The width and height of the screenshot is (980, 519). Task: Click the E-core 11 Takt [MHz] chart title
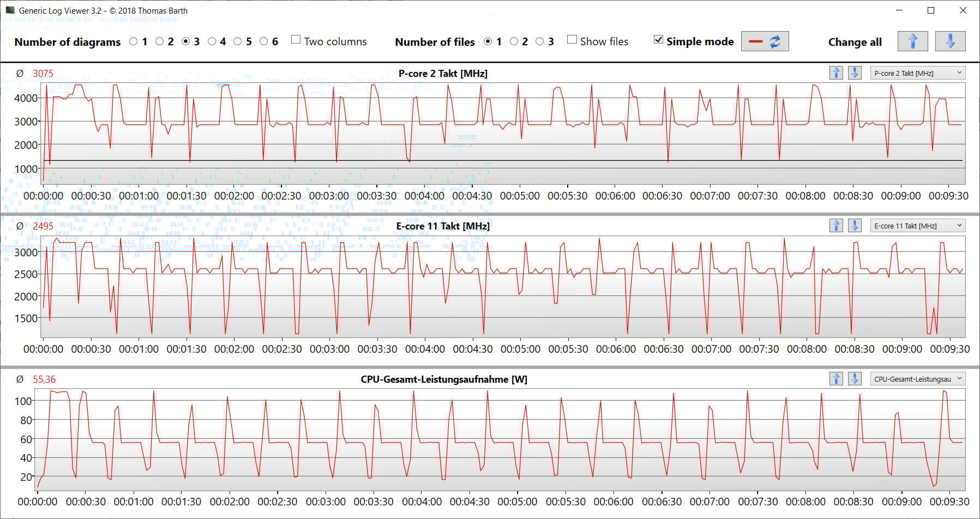tap(443, 226)
